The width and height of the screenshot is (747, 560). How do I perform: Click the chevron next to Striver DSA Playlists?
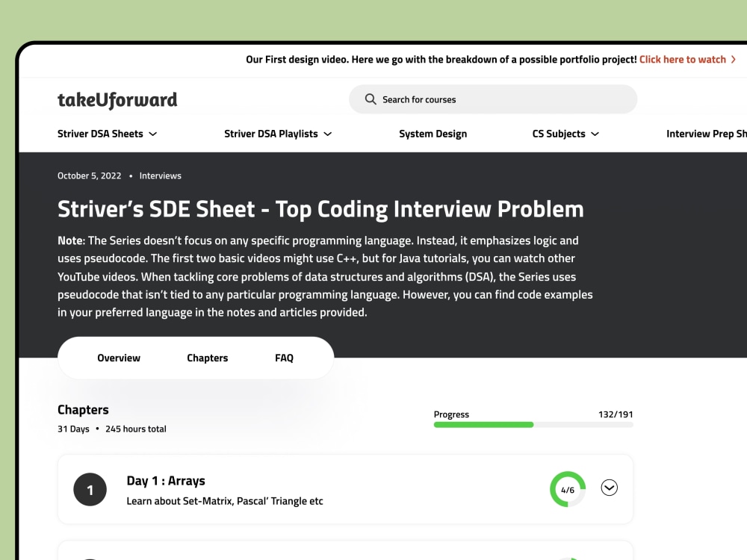pyautogui.click(x=328, y=134)
